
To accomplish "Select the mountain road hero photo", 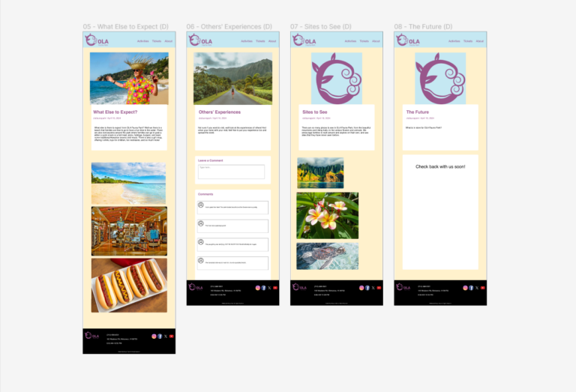I will (x=233, y=79).
